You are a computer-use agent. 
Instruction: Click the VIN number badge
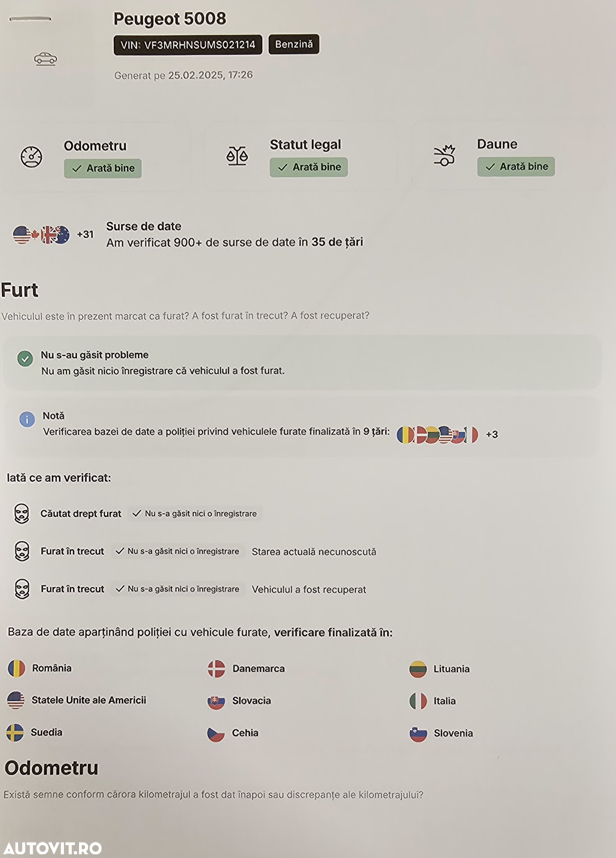188,45
